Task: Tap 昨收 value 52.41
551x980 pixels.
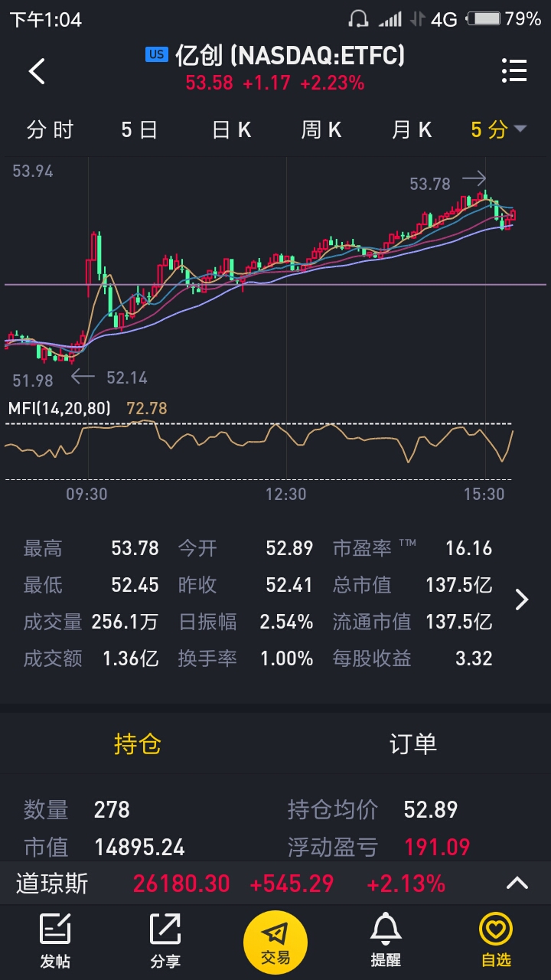Action: pos(289,585)
